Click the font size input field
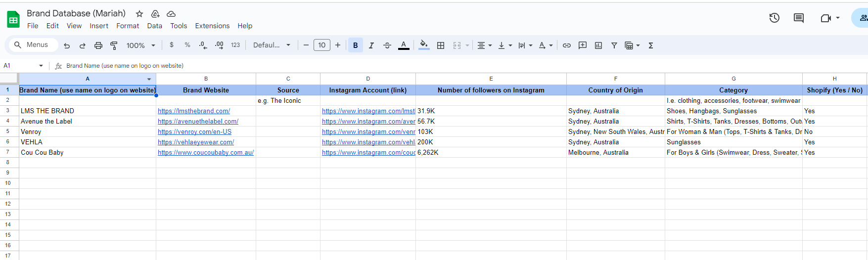 (322, 45)
